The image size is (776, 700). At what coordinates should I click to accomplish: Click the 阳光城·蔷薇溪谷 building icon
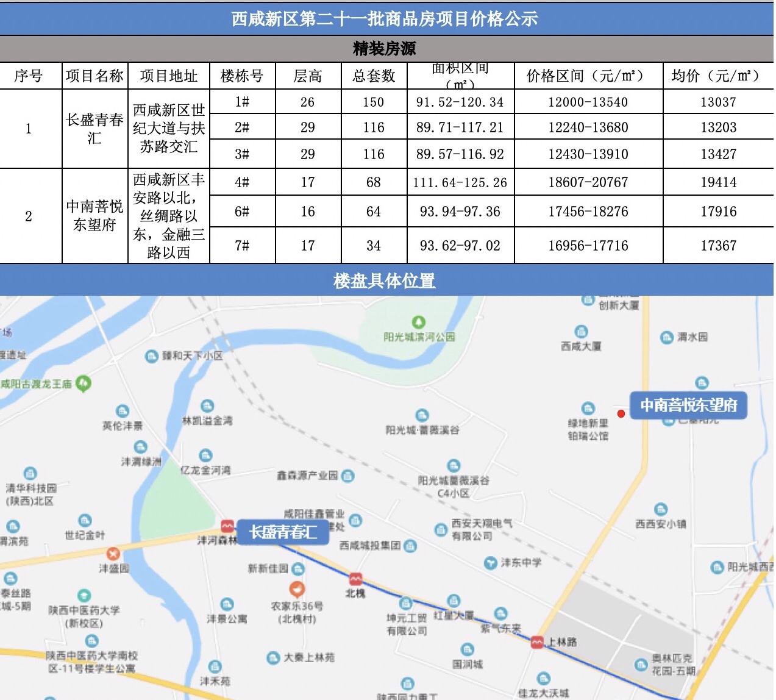click(x=422, y=415)
